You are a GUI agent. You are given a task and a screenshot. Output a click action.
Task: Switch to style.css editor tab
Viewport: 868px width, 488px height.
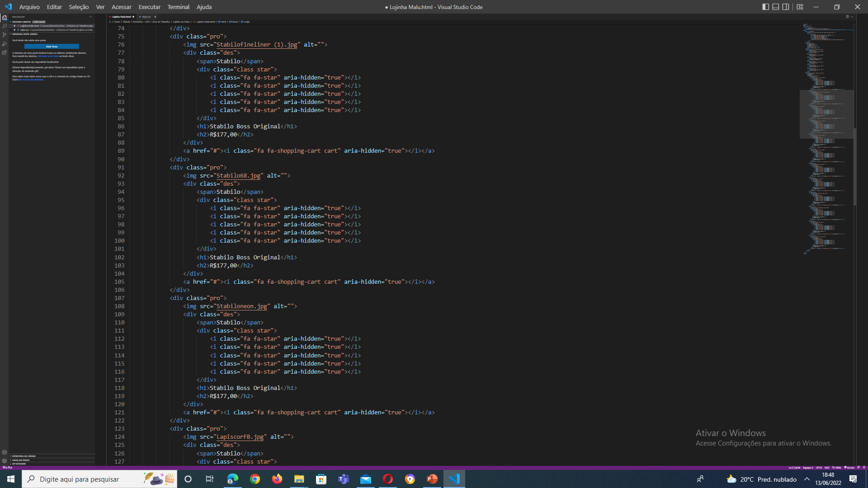pyautogui.click(x=147, y=17)
